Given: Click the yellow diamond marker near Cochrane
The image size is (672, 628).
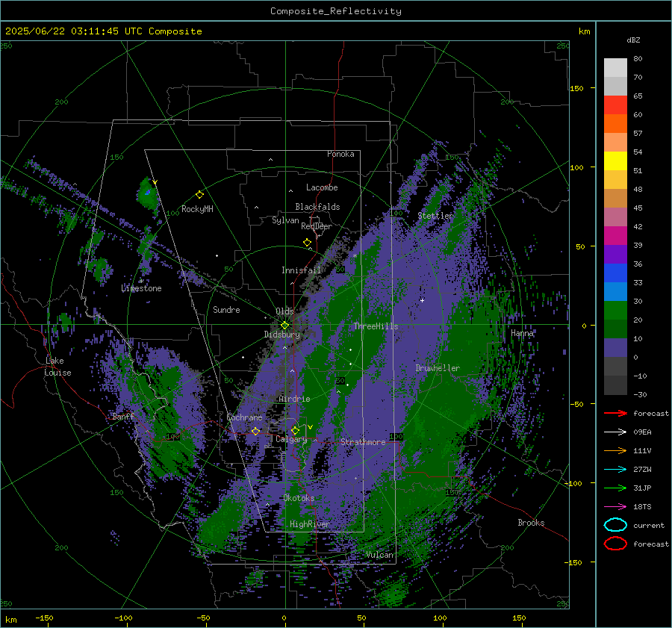Looking at the screenshot, I should coord(255,431).
